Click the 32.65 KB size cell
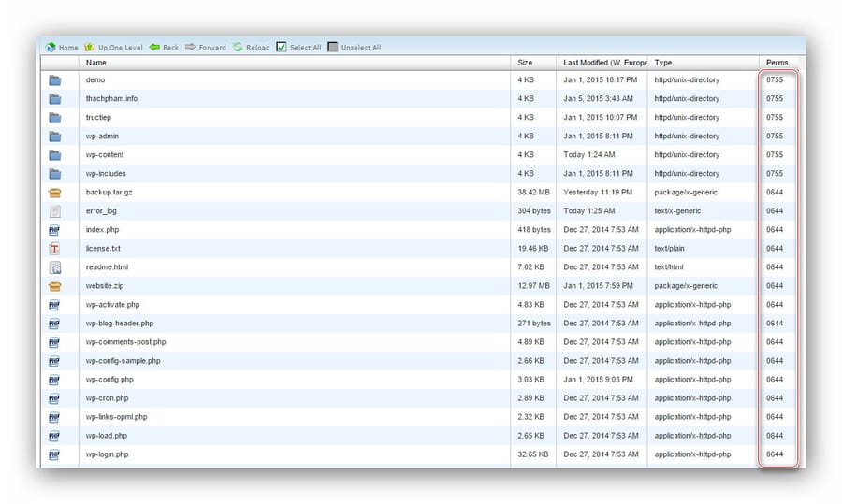842x504 pixels. pyautogui.click(x=532, y=454)
